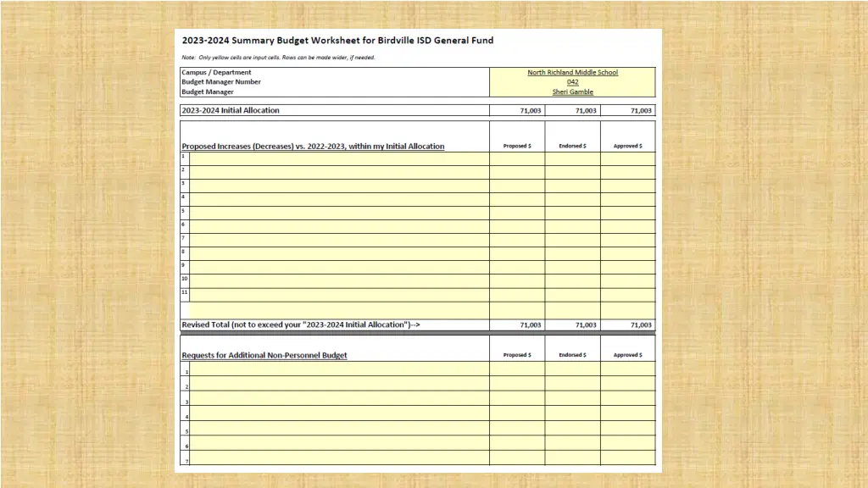868x488 pixels.
Task: Select the description cell of Proposed Increases row 1
Action: coord(338,158)
